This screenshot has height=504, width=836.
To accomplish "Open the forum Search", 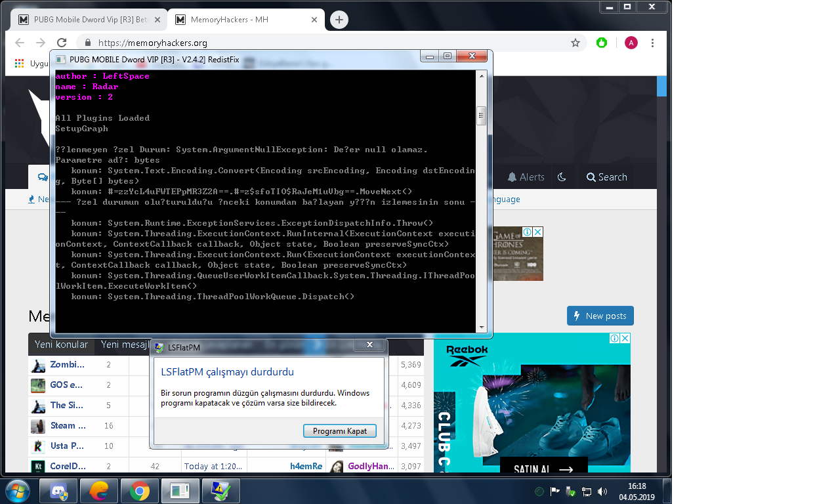I will (x=607, y=177).
